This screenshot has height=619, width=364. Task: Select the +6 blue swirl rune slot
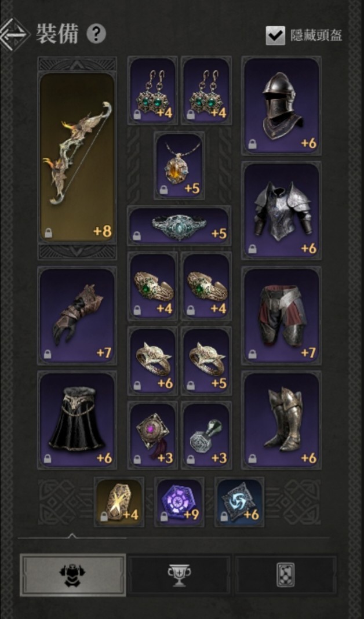click(239, 502)
